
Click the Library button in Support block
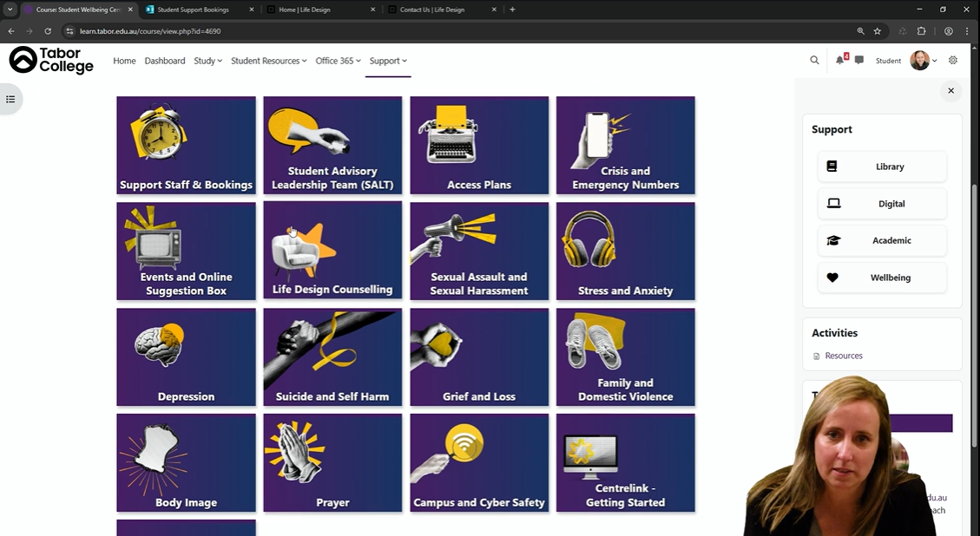point(882,167)
